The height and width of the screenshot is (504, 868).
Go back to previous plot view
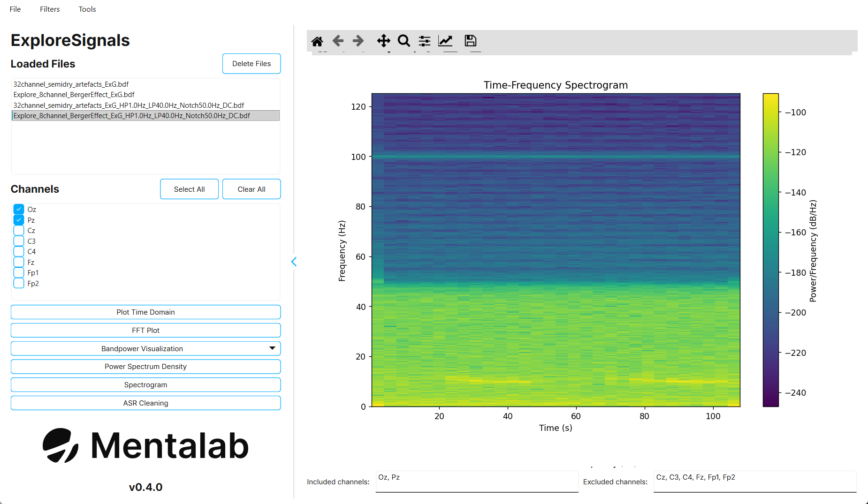(x=338, y=41)
